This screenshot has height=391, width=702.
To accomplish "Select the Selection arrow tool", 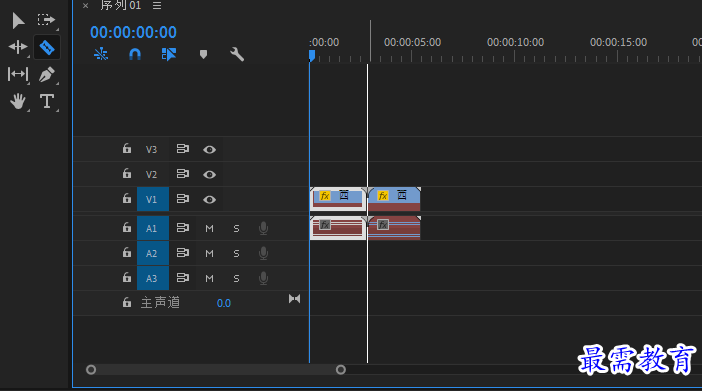I will (18, 21).
